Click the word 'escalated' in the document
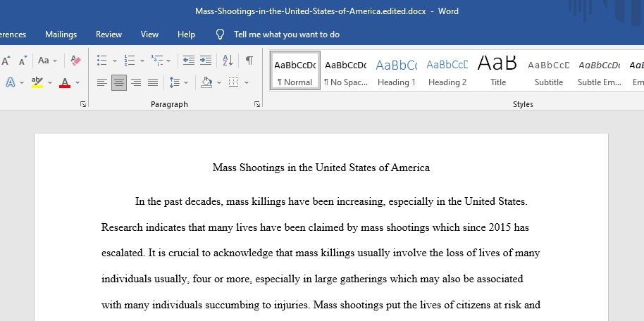 [x=123, y=253]
